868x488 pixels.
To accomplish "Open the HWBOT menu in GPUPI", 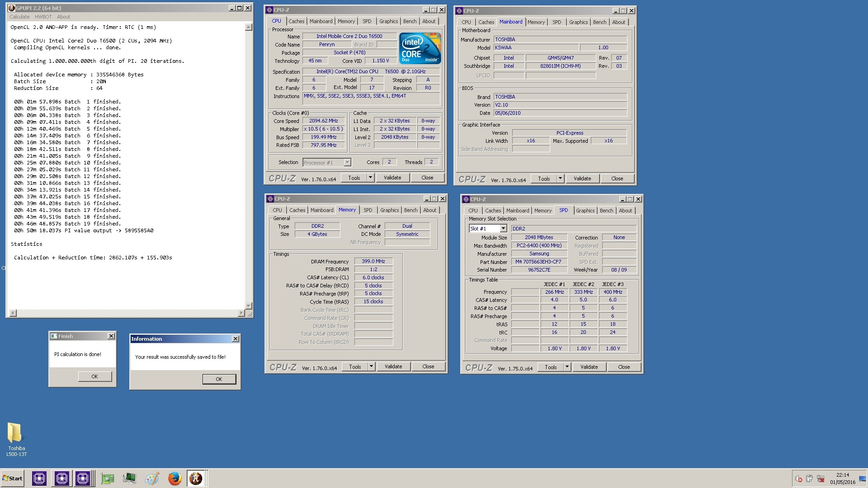I will pyautogui.click(x=43, y=17).
